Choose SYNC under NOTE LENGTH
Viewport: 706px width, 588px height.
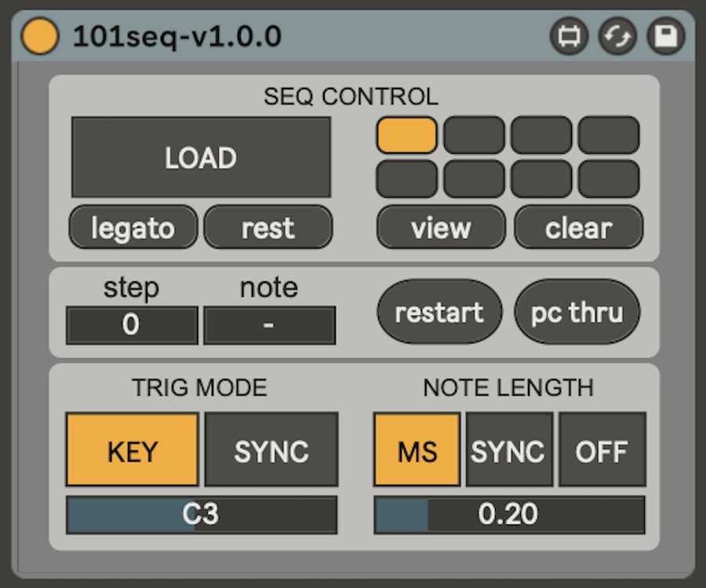coord(509,451)
